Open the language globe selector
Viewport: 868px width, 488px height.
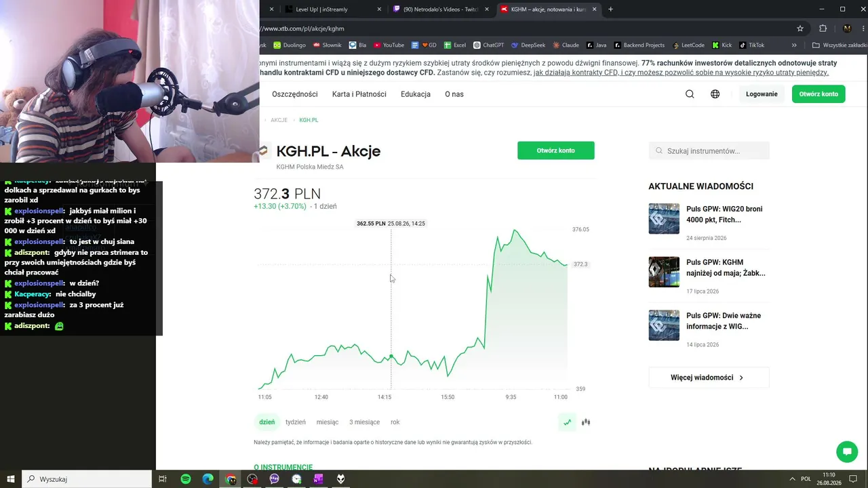pyautogui.click(x=715, y=94)
